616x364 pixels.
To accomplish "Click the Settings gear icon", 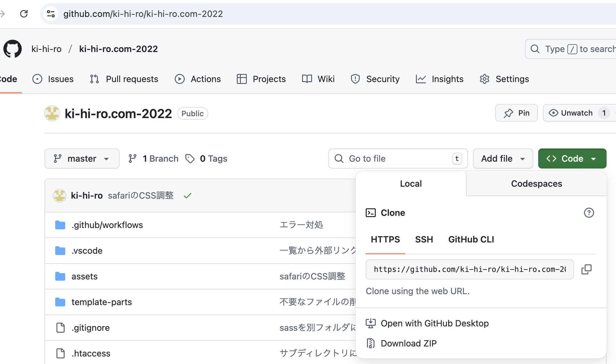I will (484, 79).
